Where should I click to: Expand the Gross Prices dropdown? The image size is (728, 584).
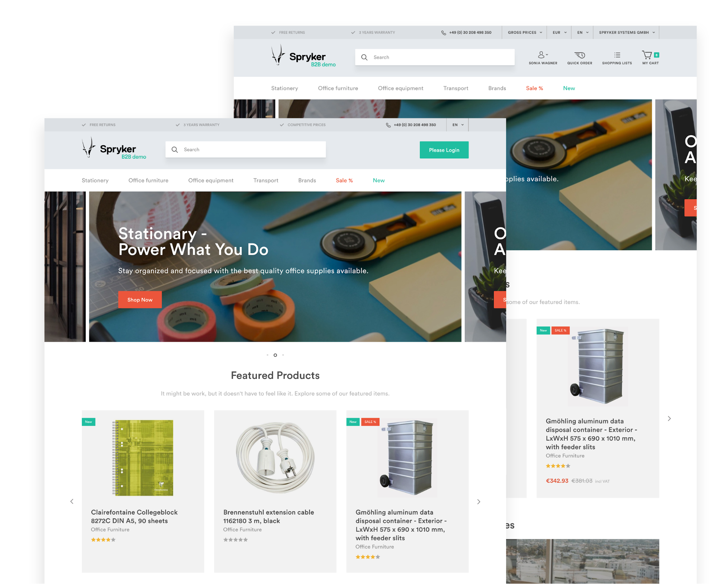[525, 32]
